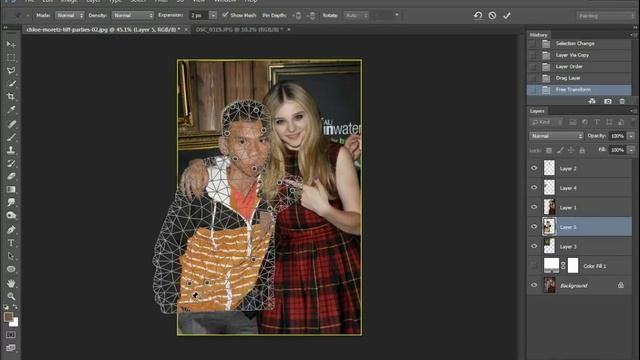This screenshot has width=640, height=360.
Task: Cancel the puppet warp
Action: point(492,16)
